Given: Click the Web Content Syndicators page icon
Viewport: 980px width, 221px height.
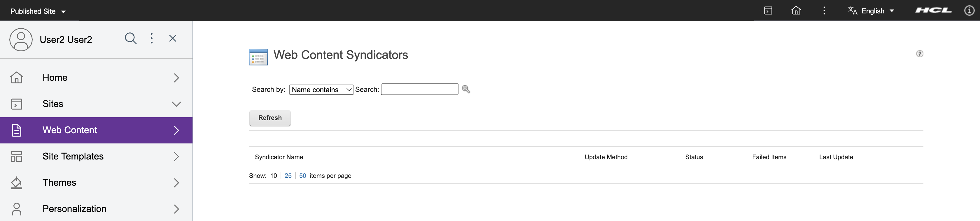Looking at the screenshot, I should (258, 57).
